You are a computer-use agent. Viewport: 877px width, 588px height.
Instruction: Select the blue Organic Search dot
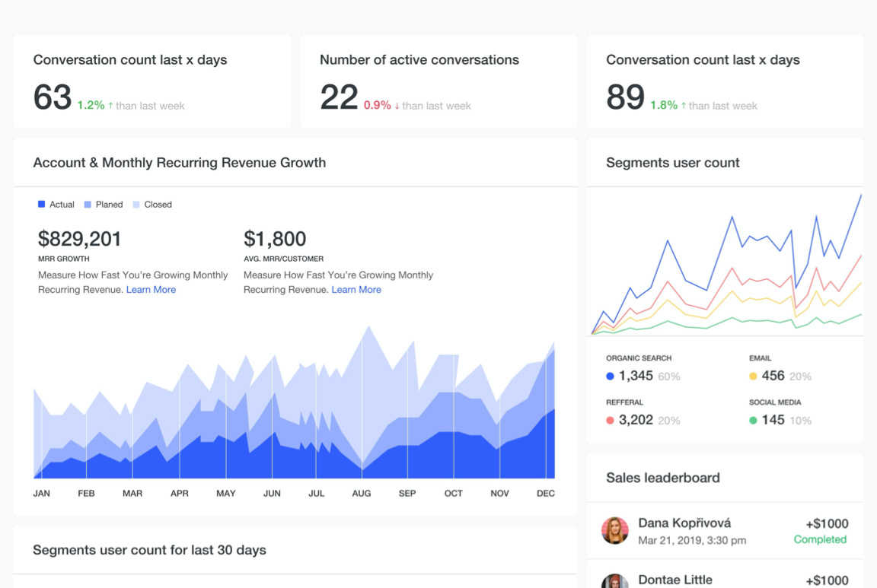[x=610, y=376]
